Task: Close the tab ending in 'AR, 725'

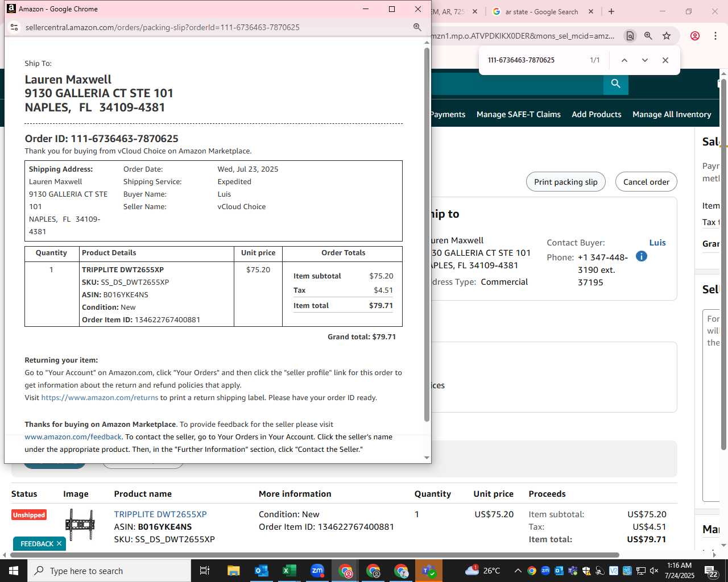Action: pyautogui.click(x=475, y=11)
